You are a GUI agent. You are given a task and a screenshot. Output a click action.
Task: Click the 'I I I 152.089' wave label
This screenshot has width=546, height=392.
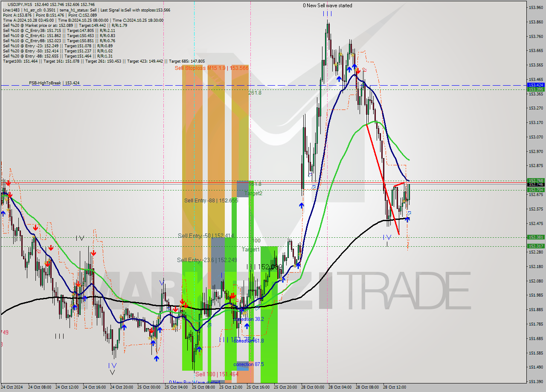pyautogui.click(x=264, y=267)
